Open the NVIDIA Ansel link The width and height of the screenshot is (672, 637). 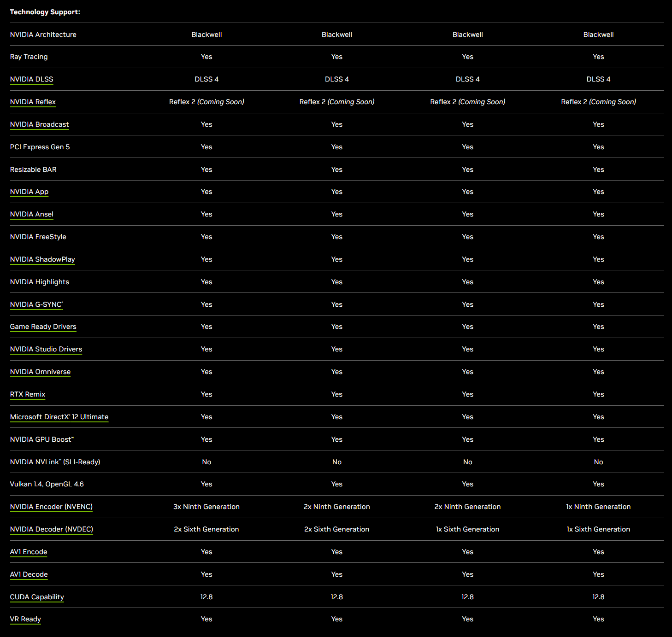(31, 214)
